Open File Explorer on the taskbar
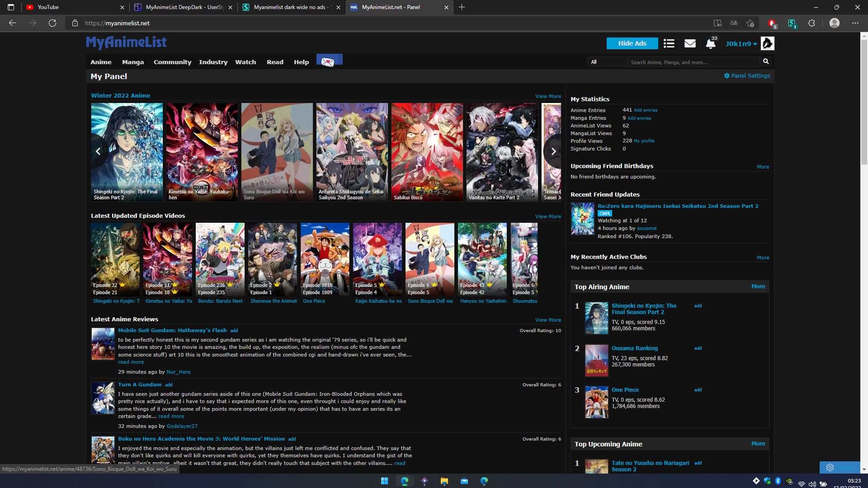 pyautogui.click(x=444, y=481)
